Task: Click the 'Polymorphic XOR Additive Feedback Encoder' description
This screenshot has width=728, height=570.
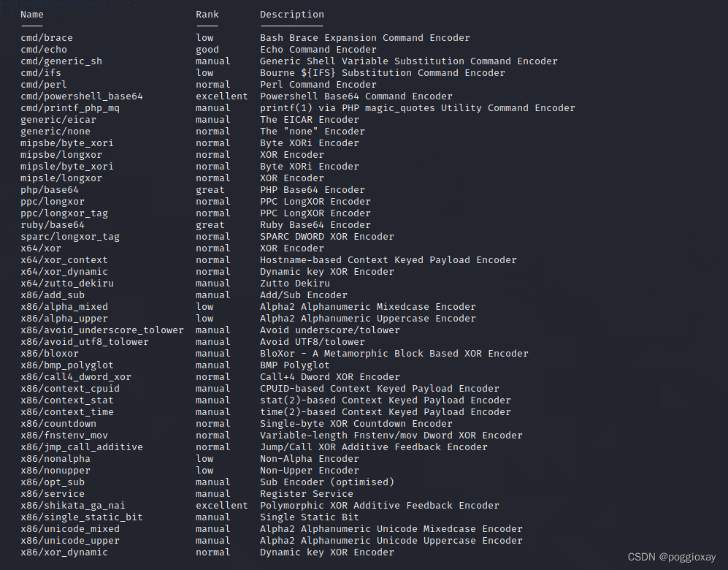Action: pos(380,506)
